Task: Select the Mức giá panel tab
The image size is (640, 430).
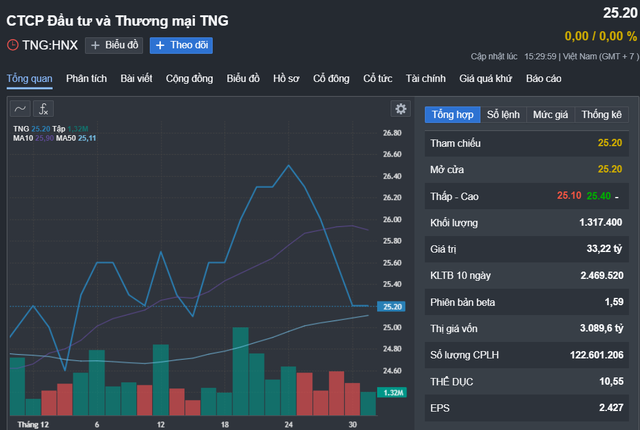Action: 550,115
